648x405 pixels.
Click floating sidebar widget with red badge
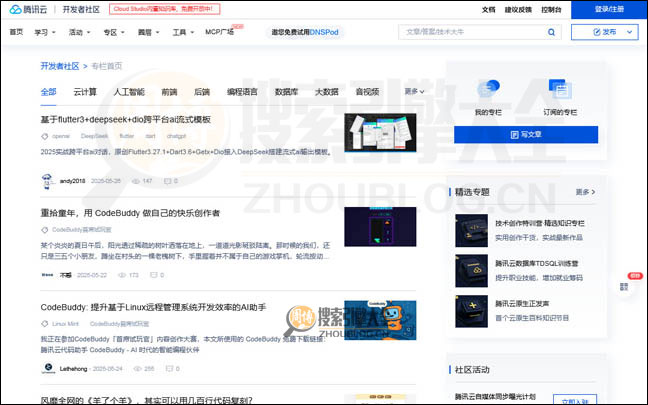pyautogui.click(x=625, y=286)
